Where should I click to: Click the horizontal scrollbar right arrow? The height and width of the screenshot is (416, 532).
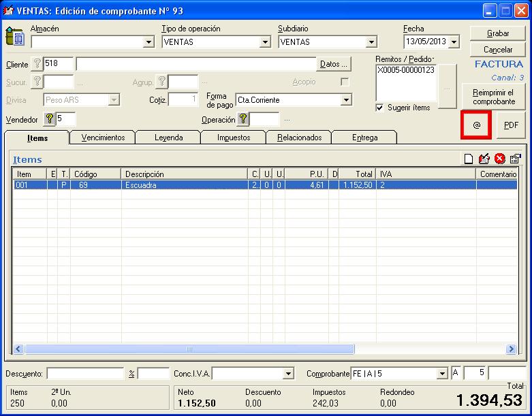511,349
